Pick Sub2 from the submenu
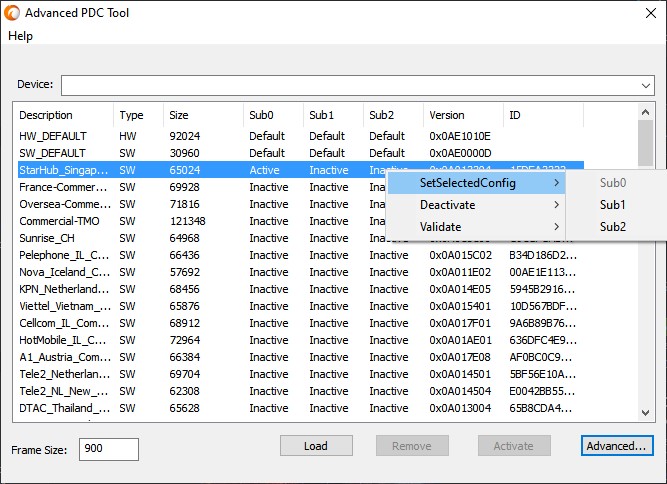Viewport: 667px width, 484px height. coord(612,227)
